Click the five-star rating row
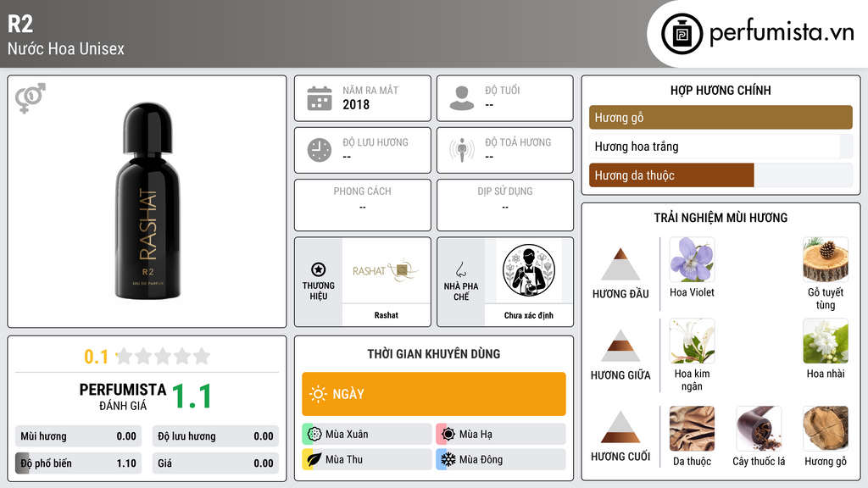Image resolution: width=868 pixels, height=488 pixels. [x=163, y=357]
